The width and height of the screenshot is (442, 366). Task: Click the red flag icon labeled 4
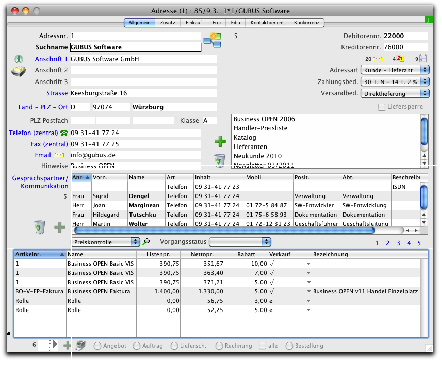coord(400,59)
